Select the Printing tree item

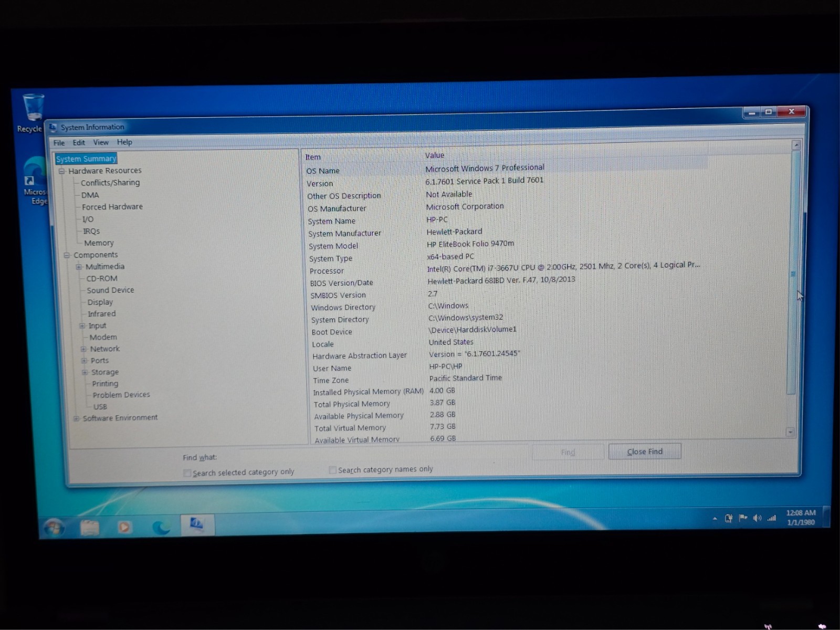tap(106, 384)
